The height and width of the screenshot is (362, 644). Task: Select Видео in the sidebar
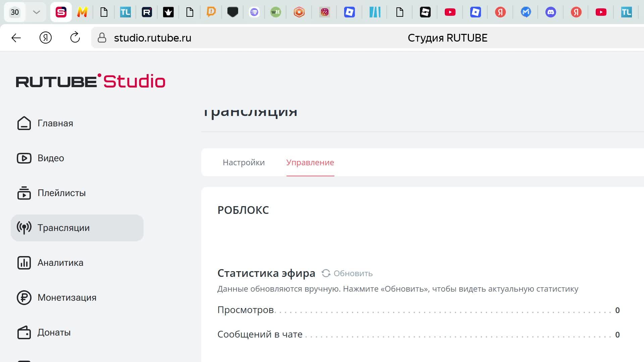(x=50, y=158)
